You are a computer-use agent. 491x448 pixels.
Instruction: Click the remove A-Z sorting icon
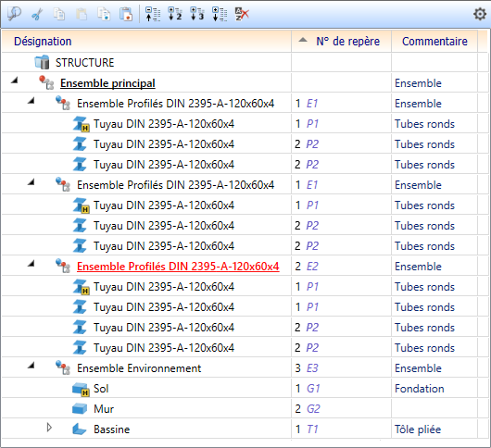[242, 14]
